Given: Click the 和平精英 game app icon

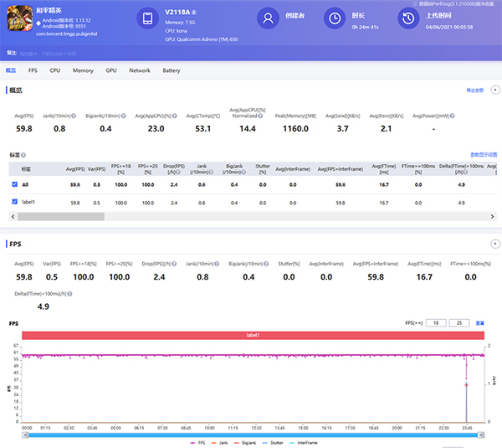Looking at the screenshot, I should pyautogui.click(x=18, y=19).
